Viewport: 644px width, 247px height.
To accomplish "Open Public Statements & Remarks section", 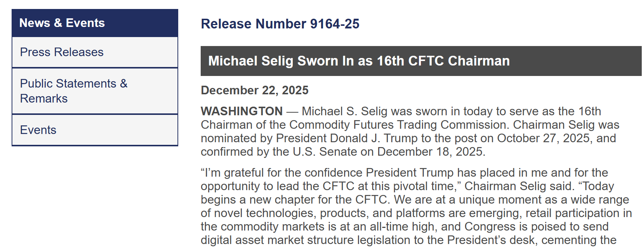I will [x=74, y=91].
